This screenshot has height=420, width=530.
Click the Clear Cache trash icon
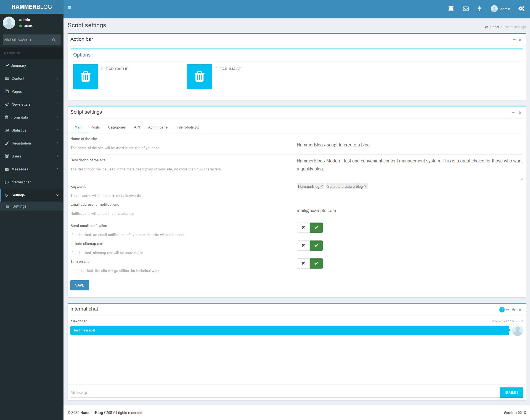tap(86, 77)
